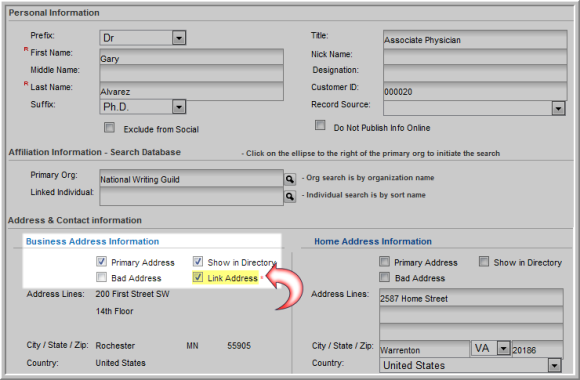Uncheck business Show in Directory checkbox
This screenshot has width=580, height=380.
(x=198, y=261)
